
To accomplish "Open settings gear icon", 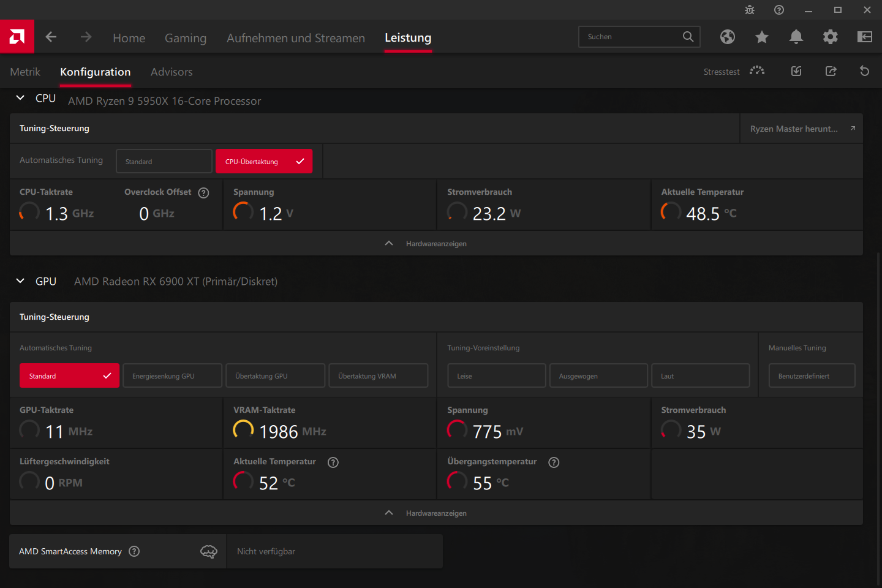I will click(x=831, y=37).
